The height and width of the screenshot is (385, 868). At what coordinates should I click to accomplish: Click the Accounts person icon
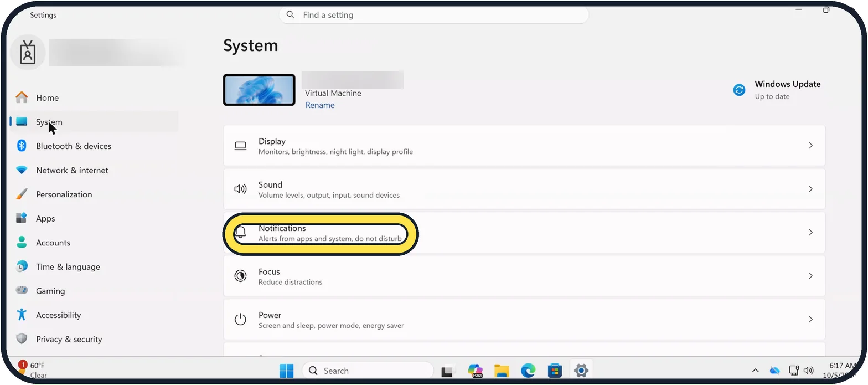tap(22, 243)
